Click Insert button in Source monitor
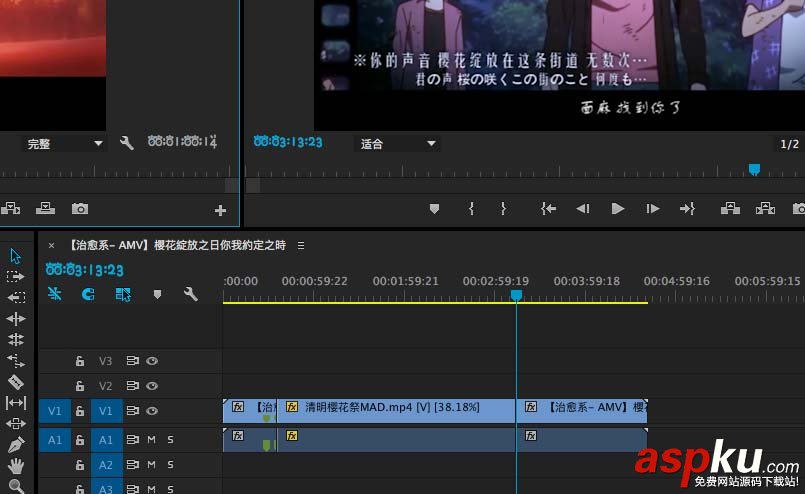The width and height of the screenshot is (805, 494). [11, 208]
